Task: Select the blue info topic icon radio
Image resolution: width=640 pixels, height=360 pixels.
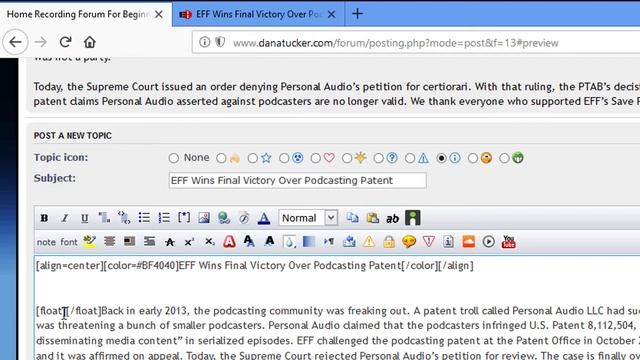Action: pyautogui.click(x=441, y=158)
